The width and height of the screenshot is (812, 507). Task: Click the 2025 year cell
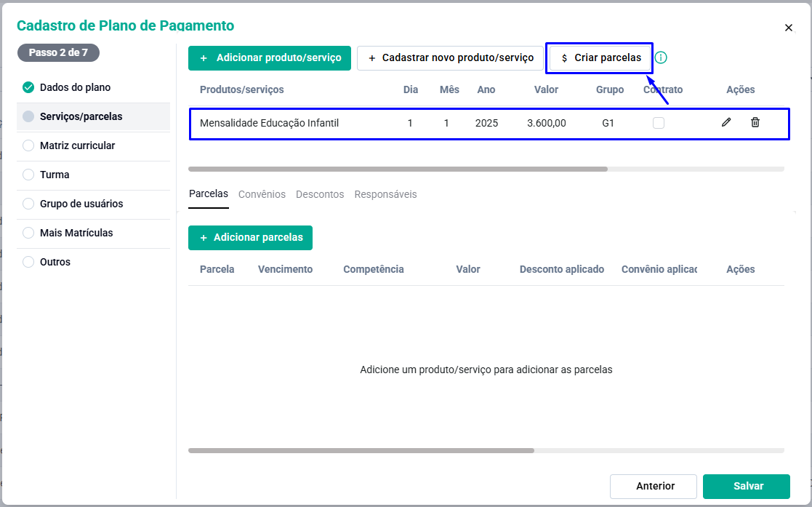(486, 123)
